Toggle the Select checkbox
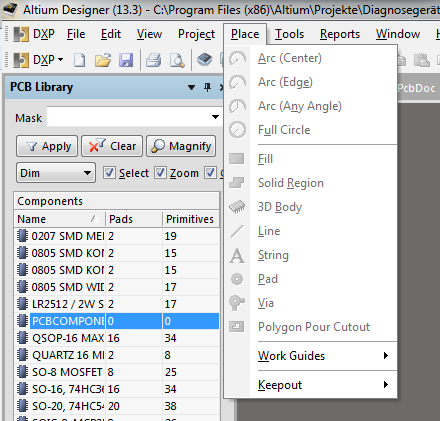 click(x=109, y=173)
